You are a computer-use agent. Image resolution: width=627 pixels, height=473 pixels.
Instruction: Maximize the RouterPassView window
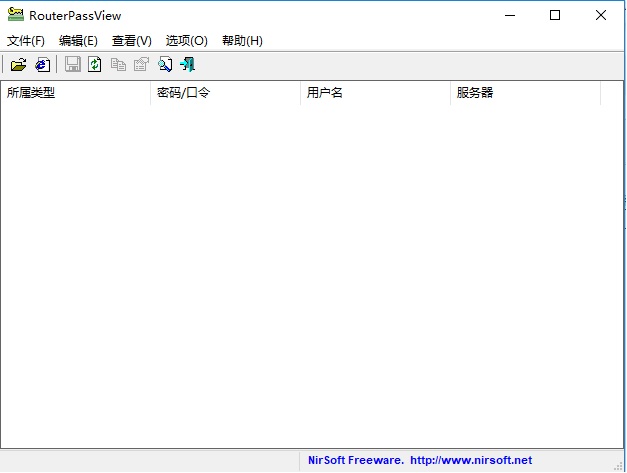pos(555,16)
